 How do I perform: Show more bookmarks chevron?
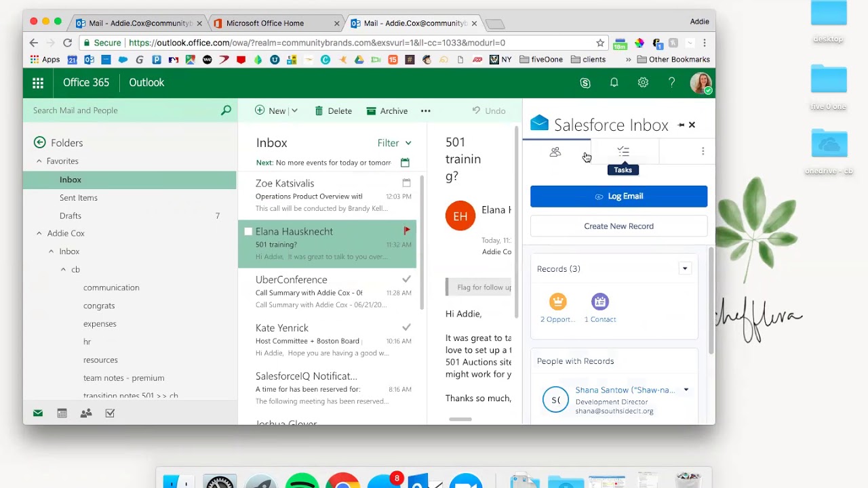[x=628, y=60]
